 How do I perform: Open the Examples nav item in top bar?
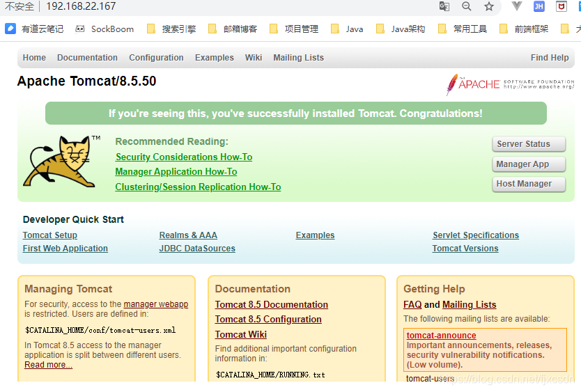pyautogui.click(x=214, y=58)
